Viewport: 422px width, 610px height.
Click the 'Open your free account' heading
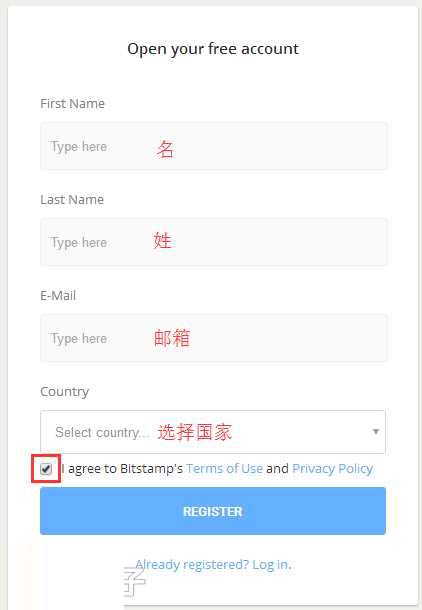(x=213, y=49)
